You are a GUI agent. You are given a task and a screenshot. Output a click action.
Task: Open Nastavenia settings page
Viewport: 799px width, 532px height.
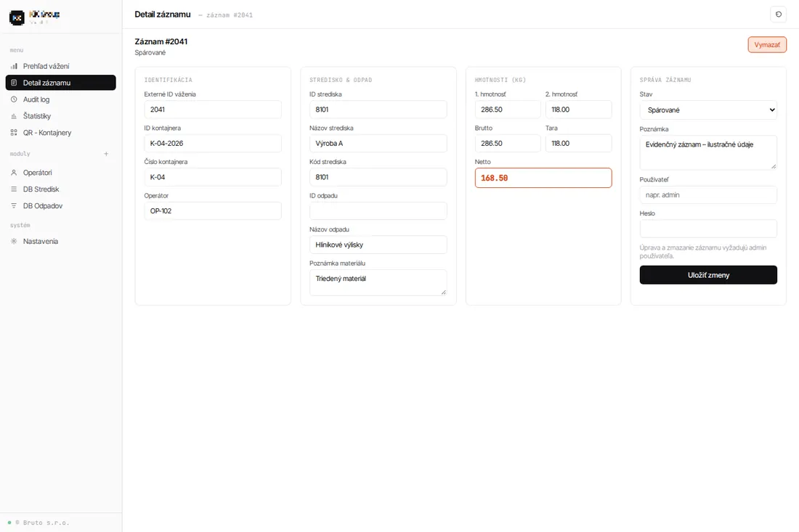click(60, 241)
